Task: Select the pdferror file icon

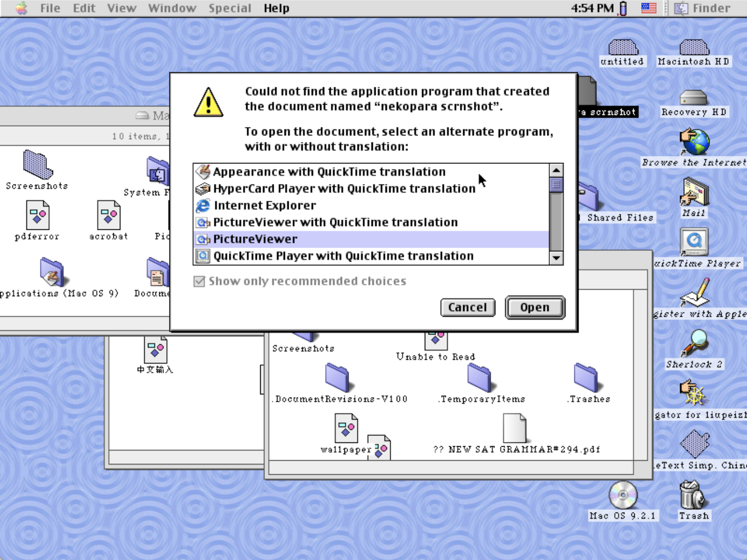Action: [38, 215]
